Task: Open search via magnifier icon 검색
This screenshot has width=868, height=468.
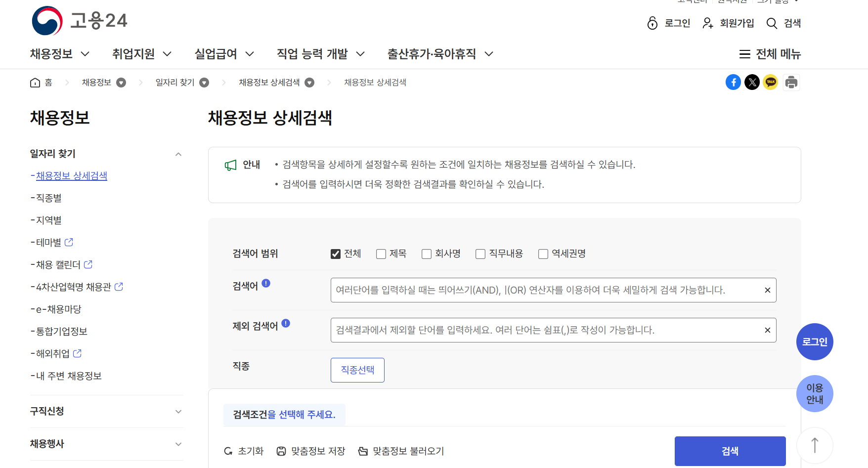Action: tap(783, 23)
